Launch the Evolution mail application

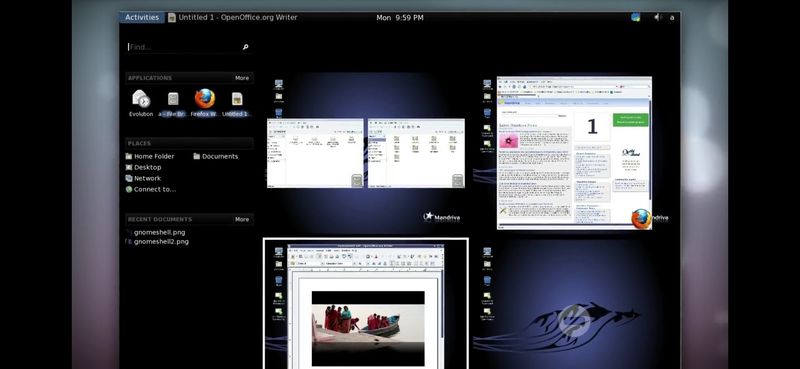tap(141, 103)
